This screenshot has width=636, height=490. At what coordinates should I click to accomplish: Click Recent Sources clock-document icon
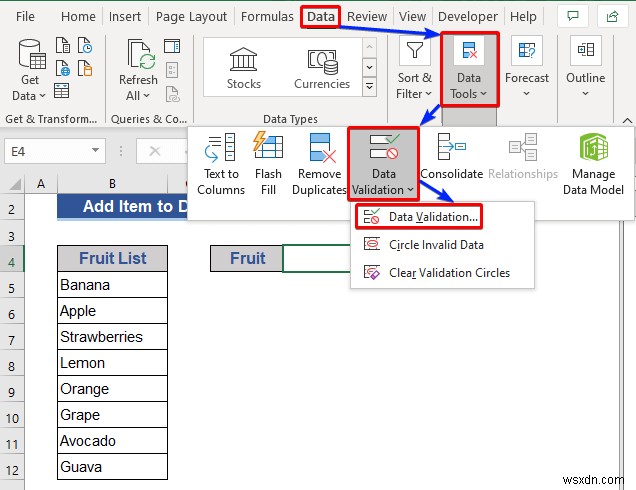pos(85,45)
